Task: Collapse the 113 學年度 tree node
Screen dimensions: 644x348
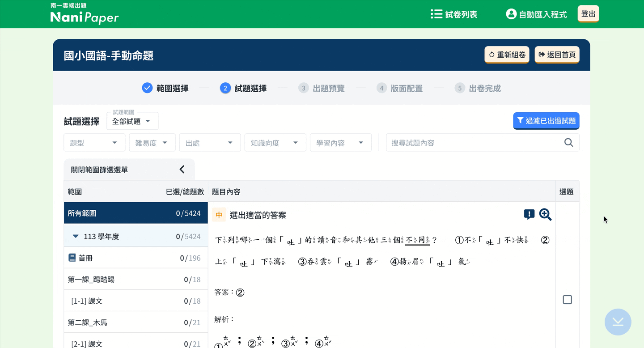Action: [76, 236]
